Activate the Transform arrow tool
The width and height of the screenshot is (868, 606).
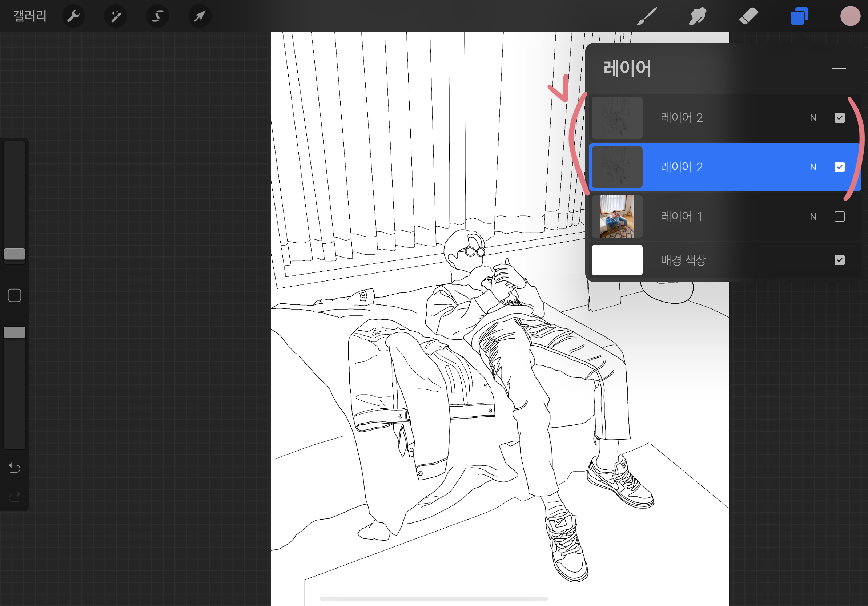[x=200, y=16]
